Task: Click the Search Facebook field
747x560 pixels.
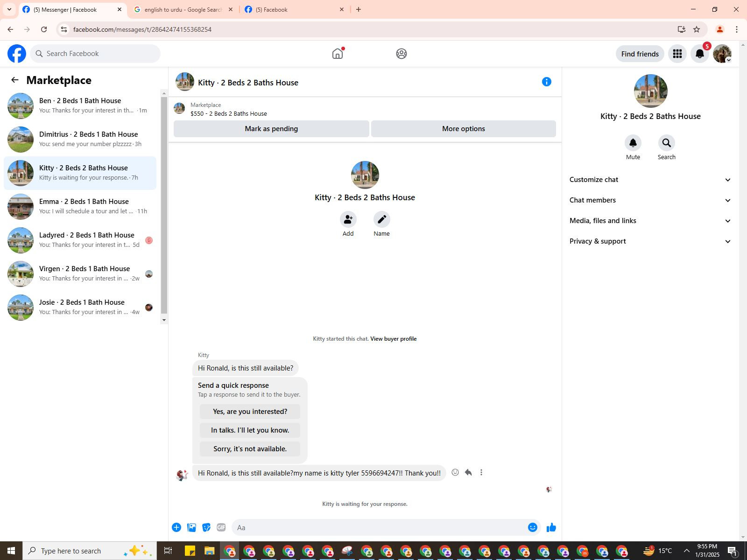Action: pos(95,54)
